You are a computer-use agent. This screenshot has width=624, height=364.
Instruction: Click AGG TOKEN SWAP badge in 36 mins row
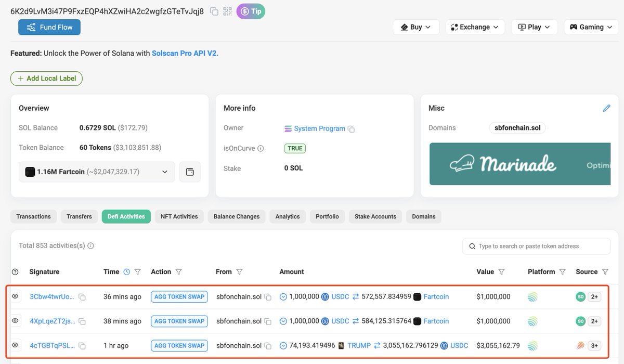point(179,296)
